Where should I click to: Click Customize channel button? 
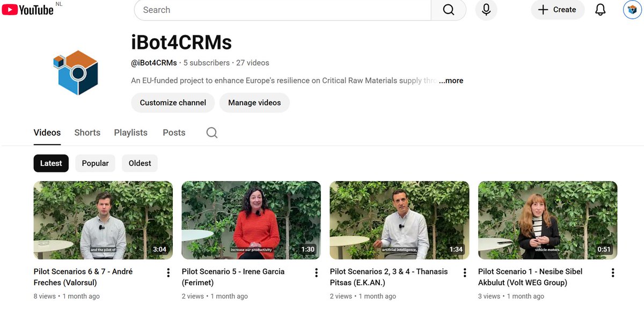click(173, 103)
